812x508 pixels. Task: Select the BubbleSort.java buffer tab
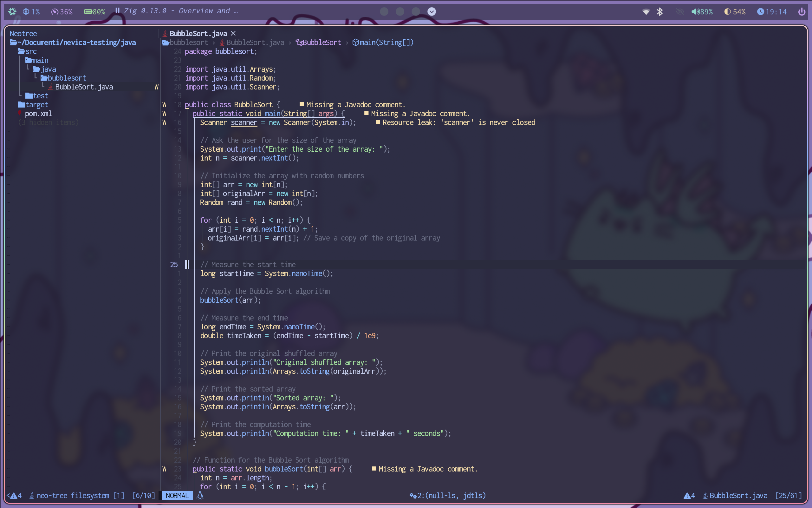198,33
